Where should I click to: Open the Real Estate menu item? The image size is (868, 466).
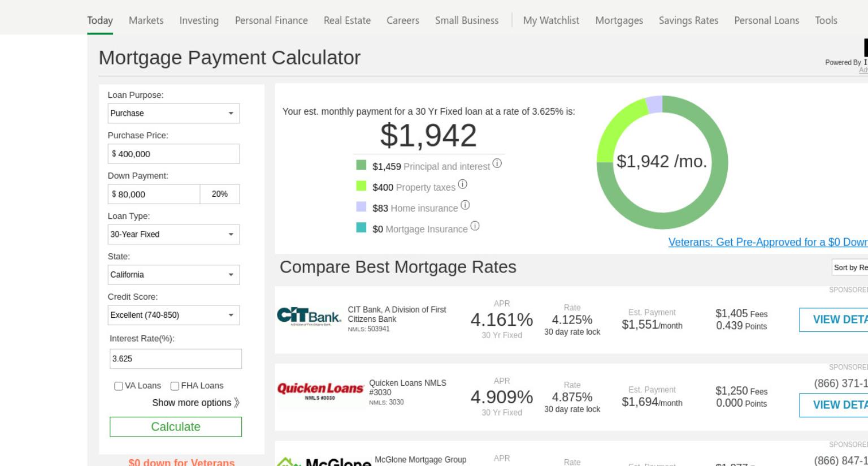coord(347,20)
